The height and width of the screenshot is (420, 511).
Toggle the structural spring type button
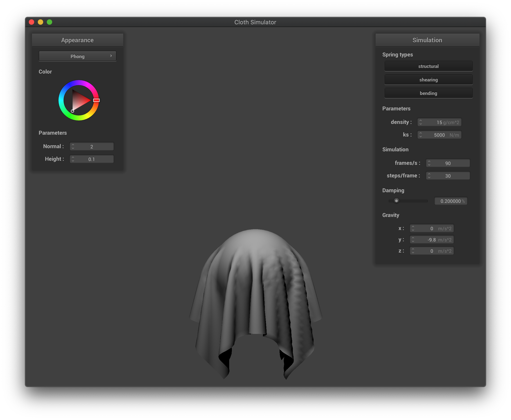[x=428, y=66]
